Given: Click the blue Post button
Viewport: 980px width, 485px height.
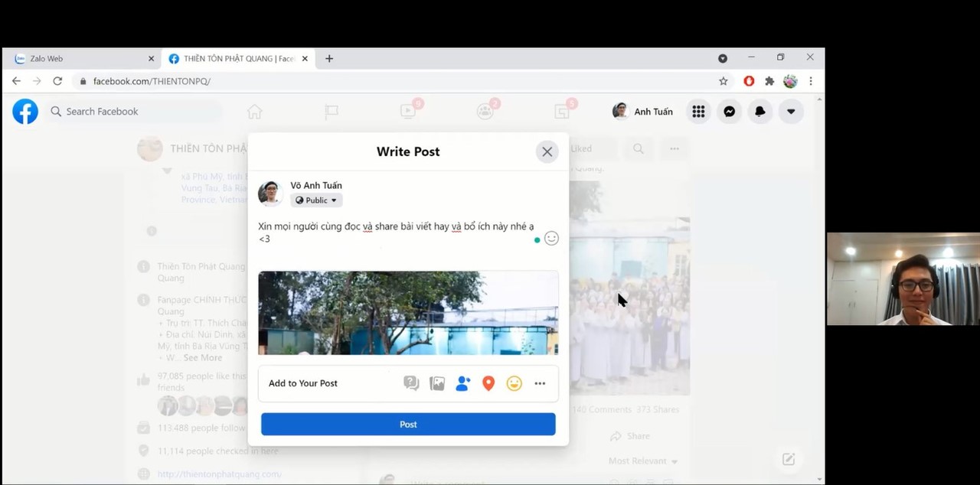Looking at the screenshot, I should [x=408, y=424].
